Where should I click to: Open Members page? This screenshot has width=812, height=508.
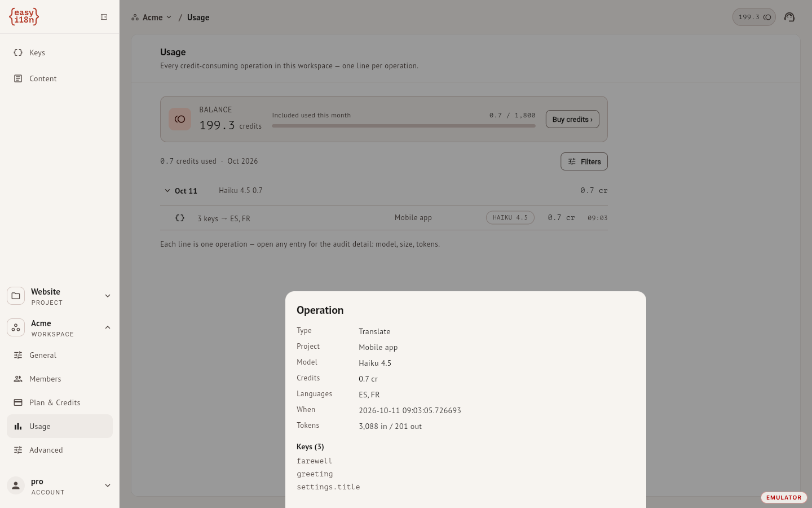(60, 379)
